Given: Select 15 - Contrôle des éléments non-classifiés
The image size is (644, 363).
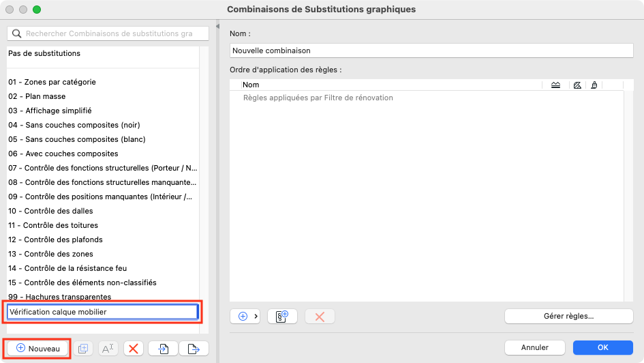Looking at the screenshot, I should [x=103, y=283].
